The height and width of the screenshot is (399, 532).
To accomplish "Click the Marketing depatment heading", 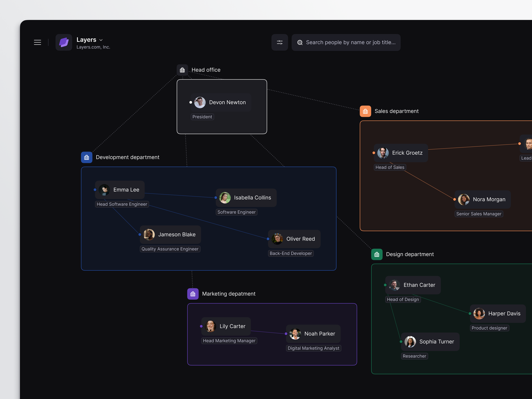I will coord(228,294).
